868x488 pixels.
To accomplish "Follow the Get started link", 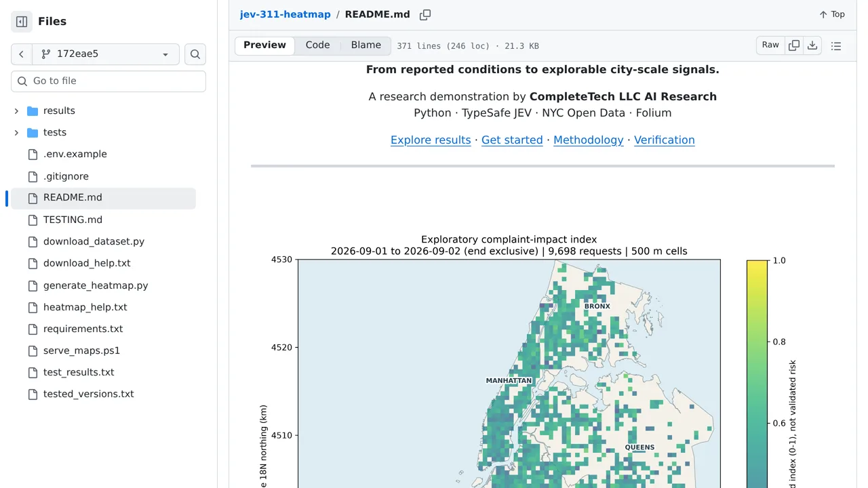I will [512, 140].
